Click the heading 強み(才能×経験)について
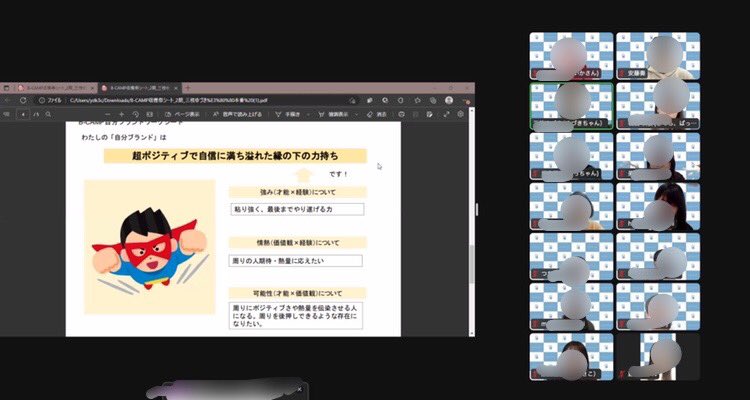The width and height of the screenshot is (750, 400). 298,192
